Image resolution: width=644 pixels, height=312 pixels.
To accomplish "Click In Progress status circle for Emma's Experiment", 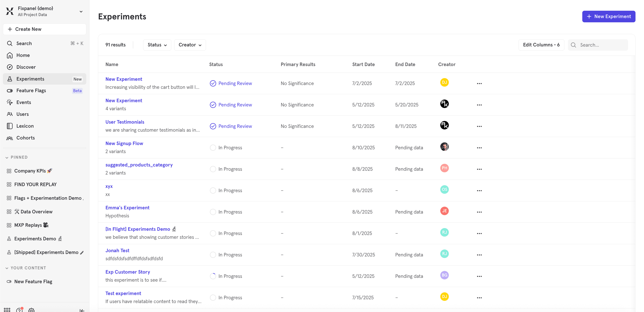I will click(x=213, y=212).
